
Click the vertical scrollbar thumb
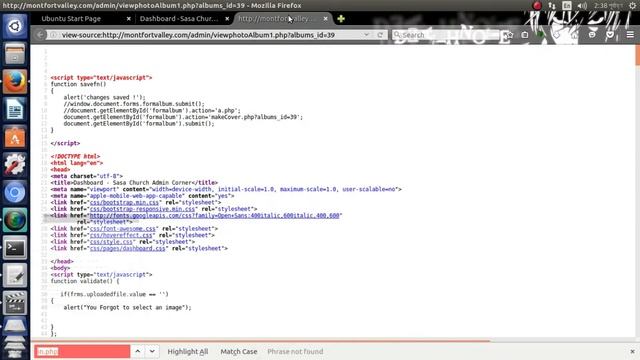coord(637,55)
